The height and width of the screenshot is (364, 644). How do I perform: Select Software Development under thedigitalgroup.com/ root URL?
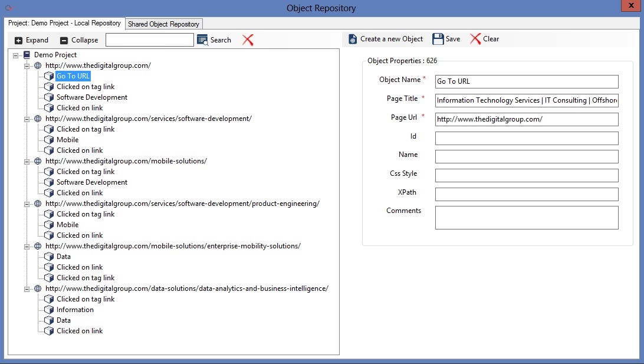point(92,97)
